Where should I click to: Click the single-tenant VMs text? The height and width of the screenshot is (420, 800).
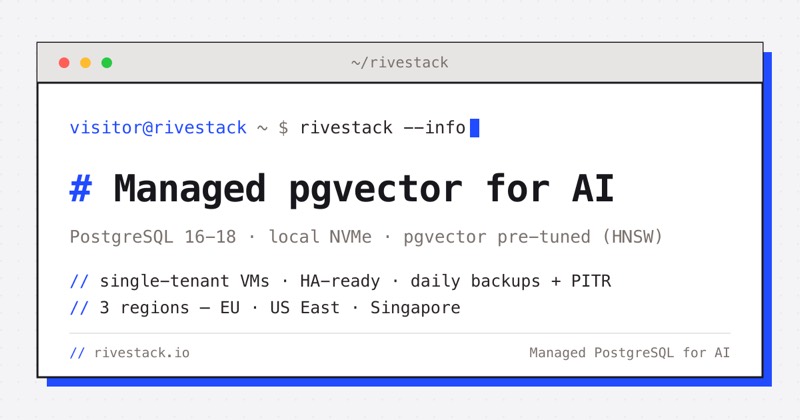pyautogui.click(x=184, y=281)
